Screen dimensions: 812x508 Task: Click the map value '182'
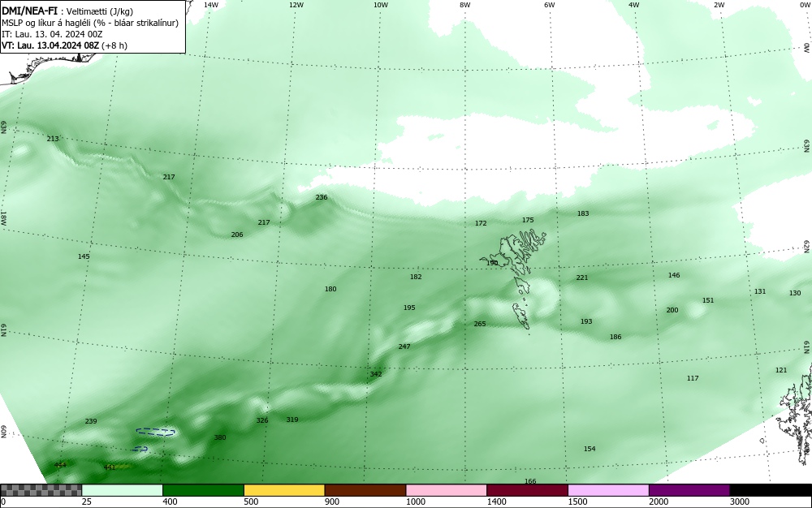[416, 277]
